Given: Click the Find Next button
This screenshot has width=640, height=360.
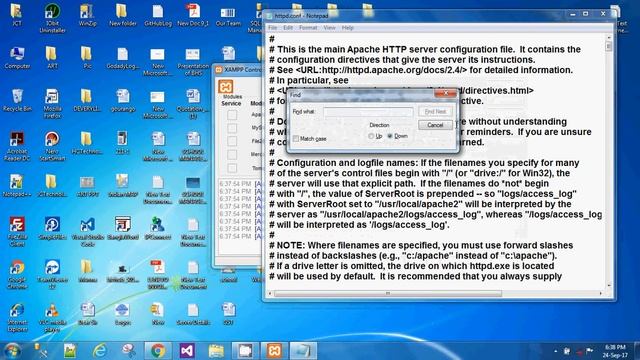Looking at the screenshot, I should (435, 111).
